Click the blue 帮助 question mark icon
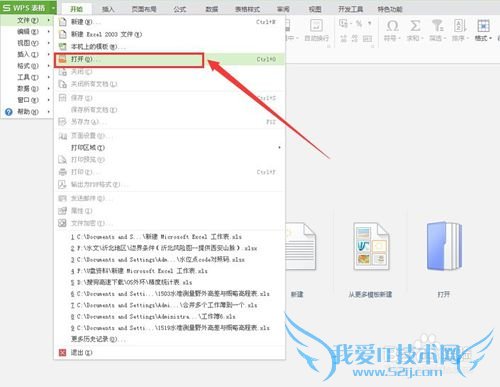Viewport: 500px width, 387px height. 9,112
